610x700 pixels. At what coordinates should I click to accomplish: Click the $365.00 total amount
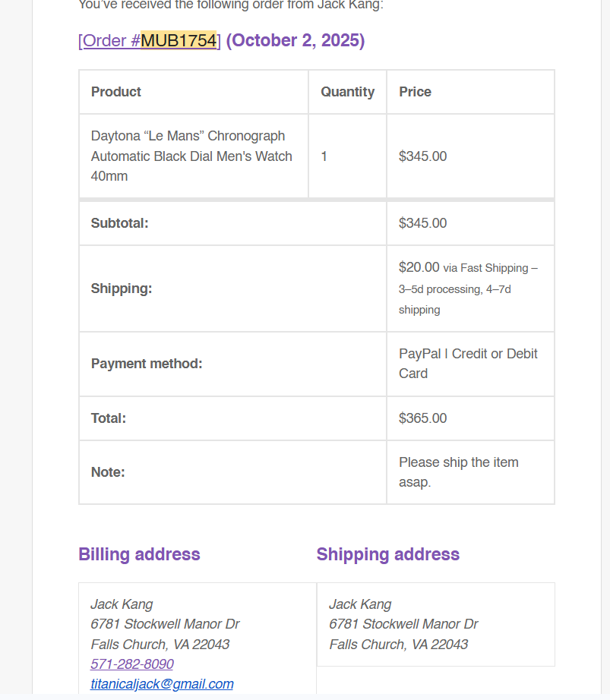422,418
